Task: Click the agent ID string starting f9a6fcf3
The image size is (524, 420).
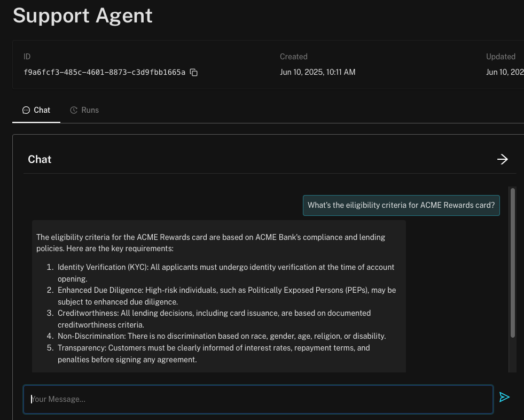Action: 104,72
